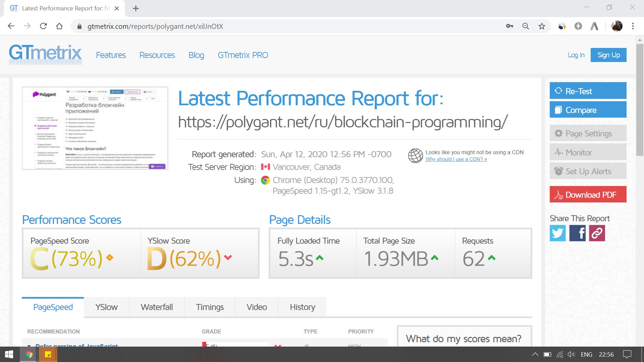Open the saved passwords key icon

pos(509,26)
